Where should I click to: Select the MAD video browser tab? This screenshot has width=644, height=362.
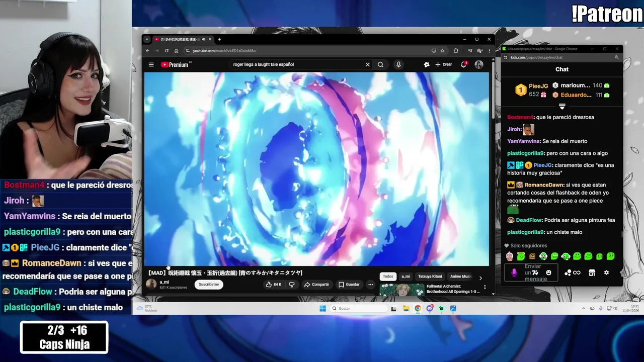pos(182,39)
